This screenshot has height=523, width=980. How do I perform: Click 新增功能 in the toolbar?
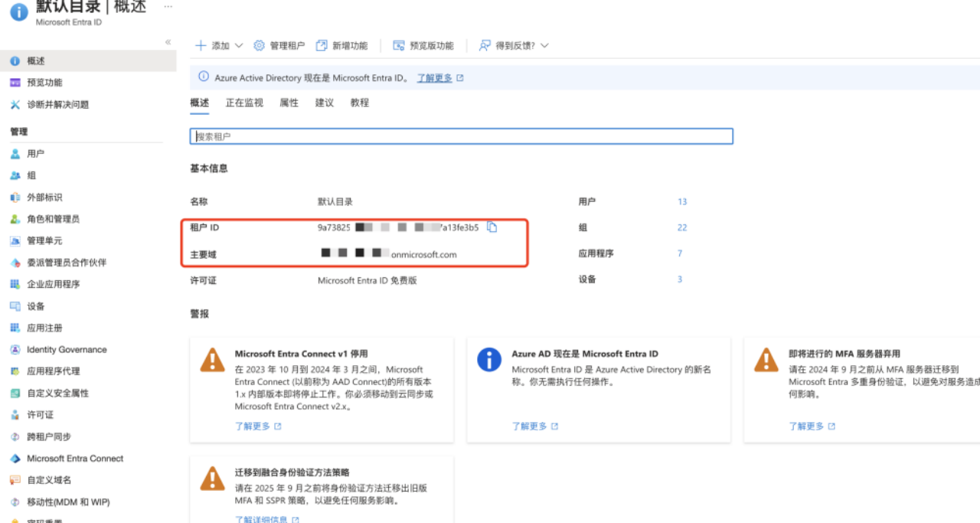[341, 46]
